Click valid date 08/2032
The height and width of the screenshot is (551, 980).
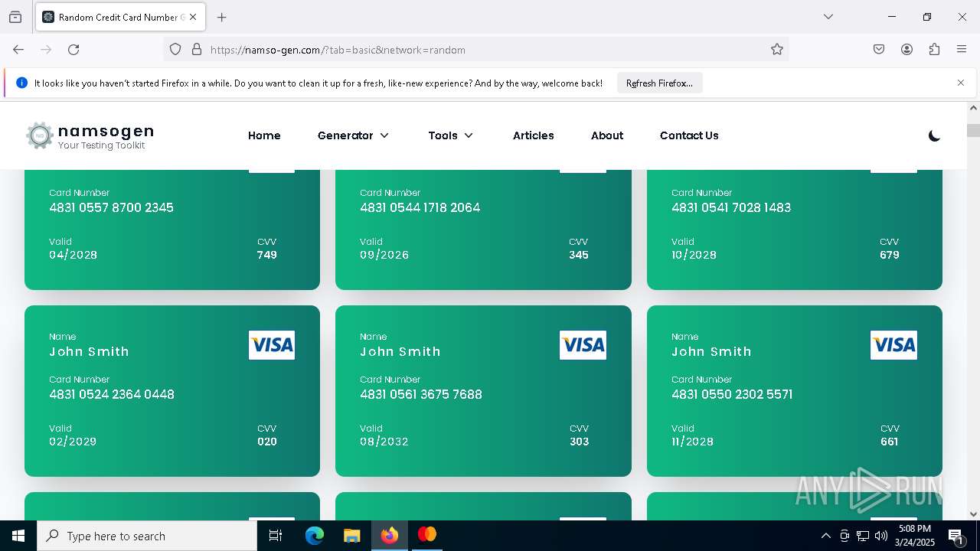[x=384, y=442]
